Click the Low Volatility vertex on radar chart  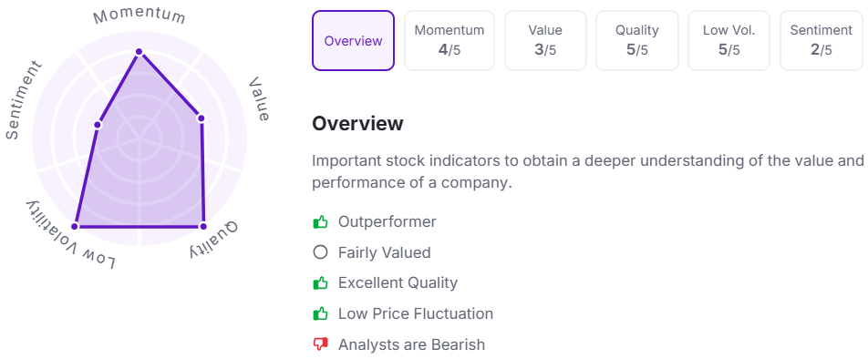[75, 226]
